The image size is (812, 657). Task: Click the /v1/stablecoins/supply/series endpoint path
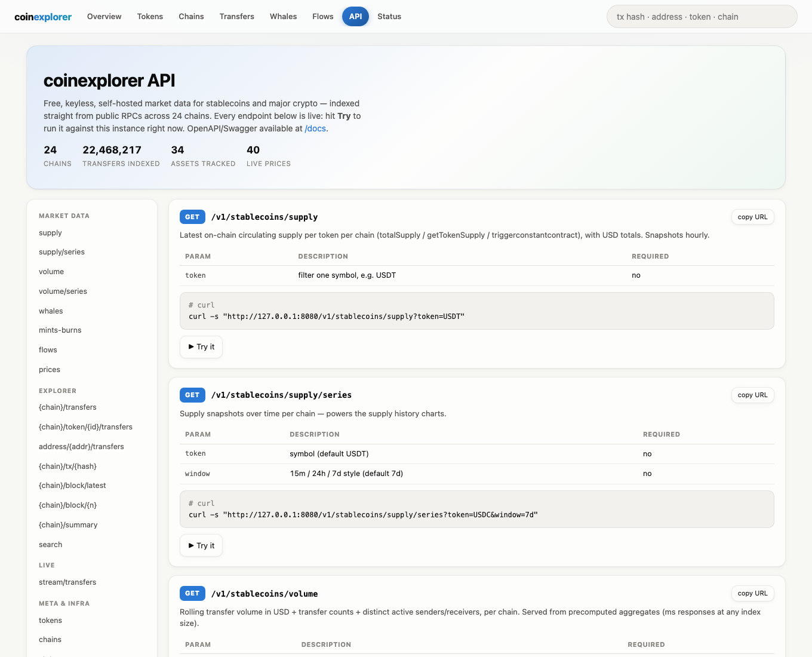coord(281,395)
